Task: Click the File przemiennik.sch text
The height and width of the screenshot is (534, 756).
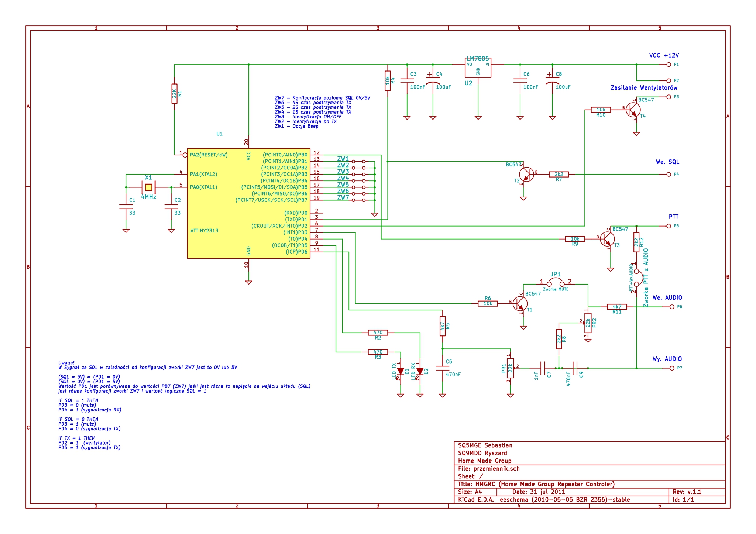Action: pyautogui.click(x=489, y=469)
